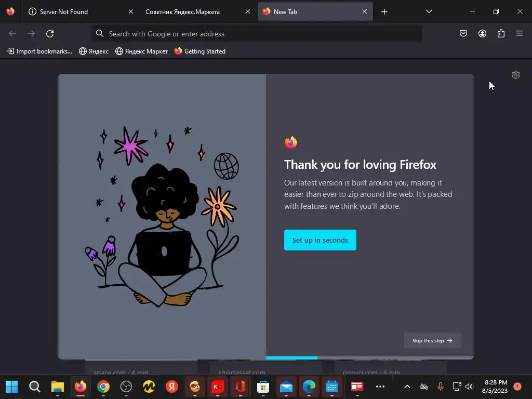Open network display tray icon
Viewport: 532px width, 399px height.
click(x=457, y=387)
